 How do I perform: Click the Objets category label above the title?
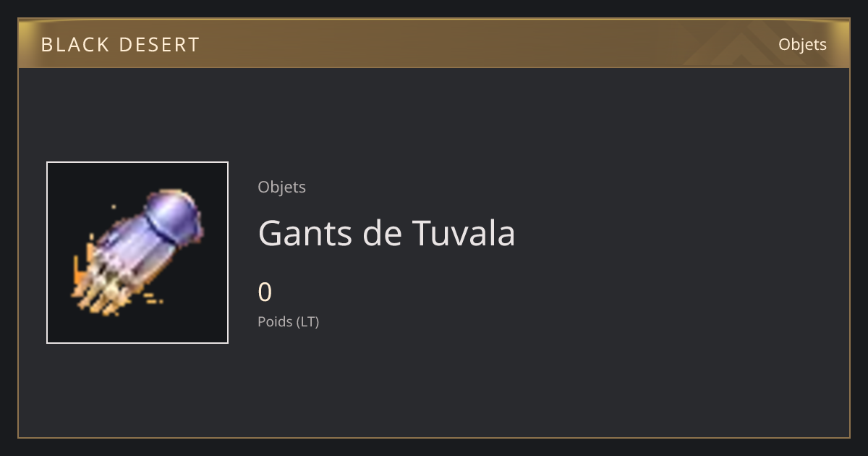(281, 187)
